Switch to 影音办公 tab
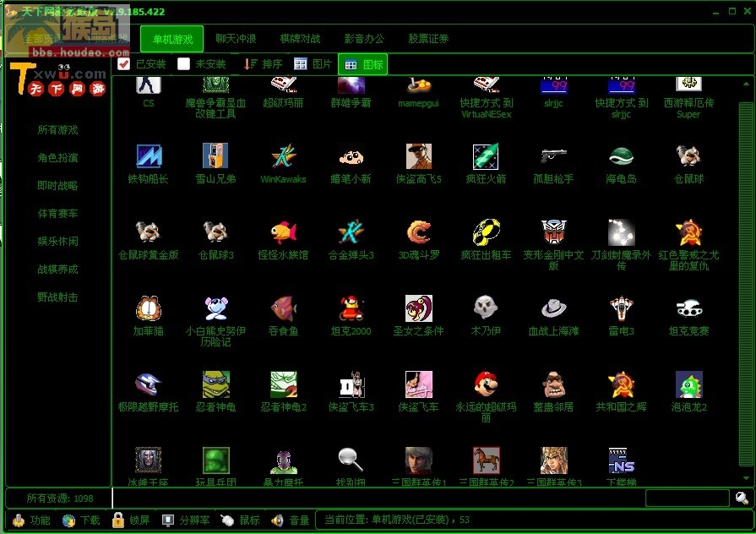Viewport: 756px width, 534px height. (x=364, y=39)
